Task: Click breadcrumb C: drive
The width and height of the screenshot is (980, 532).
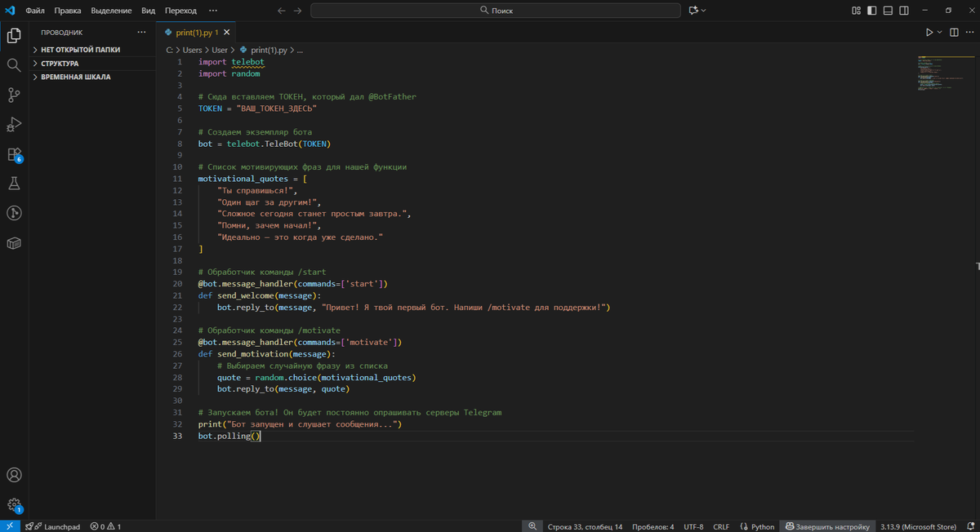Action: (x=169, y=50)
